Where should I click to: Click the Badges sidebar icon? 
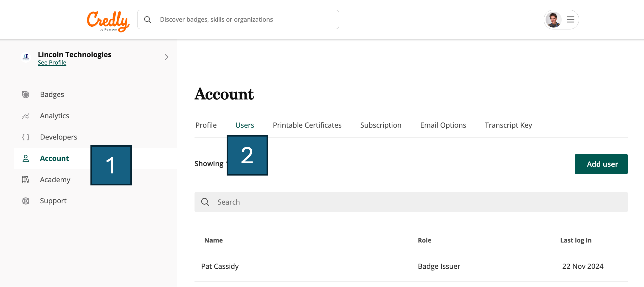(26, 95)
